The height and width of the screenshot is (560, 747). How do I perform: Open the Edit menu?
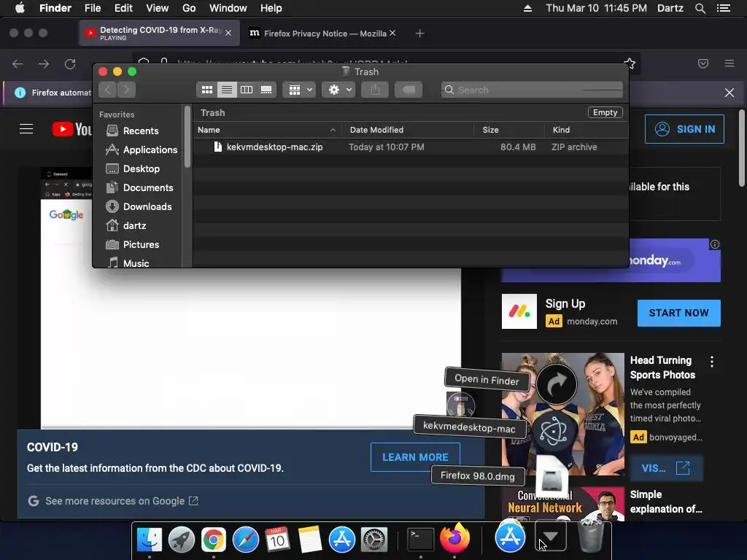point(123,8)
